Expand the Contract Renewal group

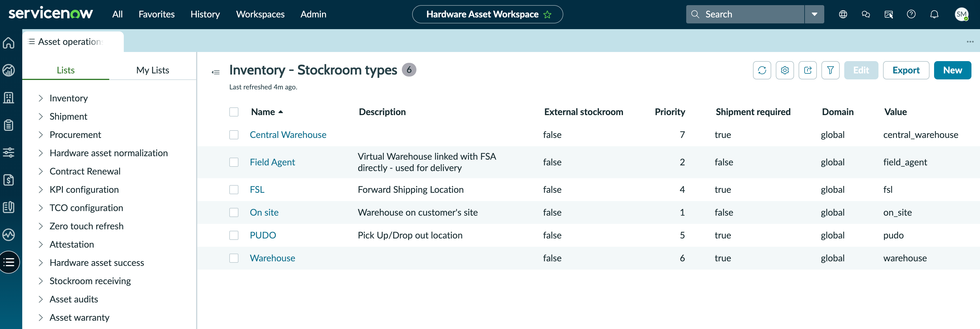click(41, 171)
